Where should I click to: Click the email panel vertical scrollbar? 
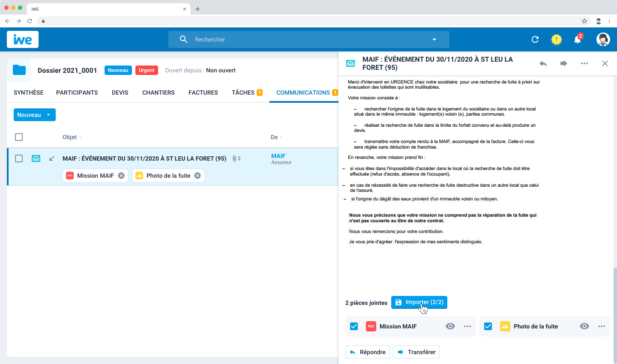615,315
